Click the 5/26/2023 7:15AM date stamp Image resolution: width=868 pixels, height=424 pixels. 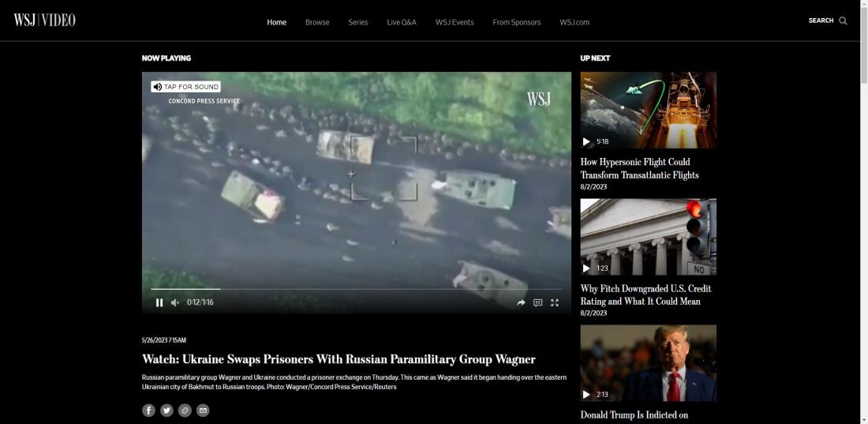164,340
